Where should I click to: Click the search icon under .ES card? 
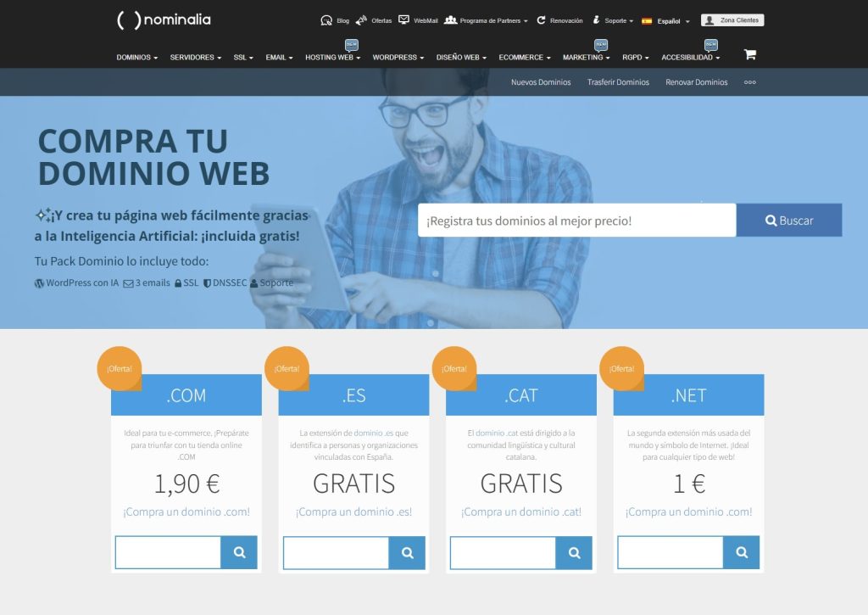click(x=407, y=552)
